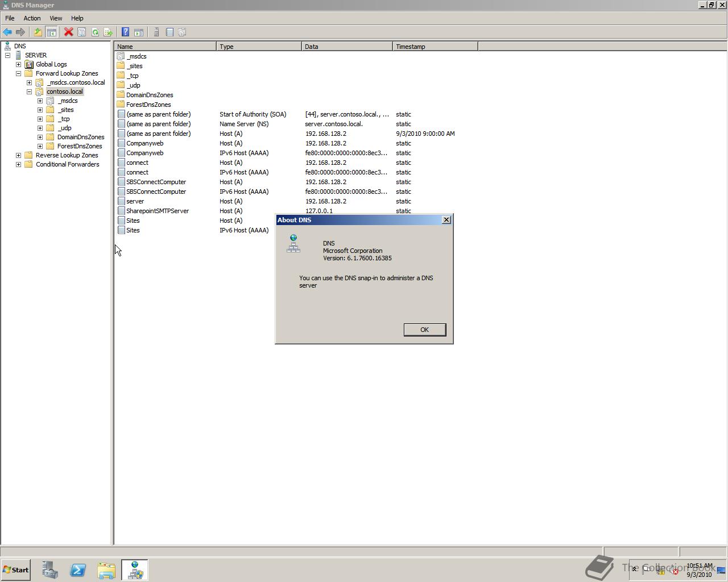This screenshot has height=582, width=728.
Task: Select Forward Lookup Zones in the tree
Action: pyautogui.click(x=67, y=73)
